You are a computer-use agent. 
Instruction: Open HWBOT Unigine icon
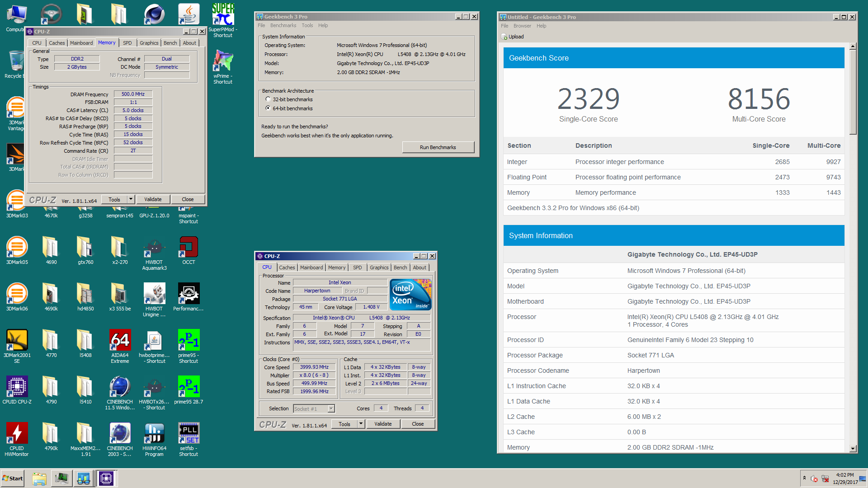tap(154, 294)
